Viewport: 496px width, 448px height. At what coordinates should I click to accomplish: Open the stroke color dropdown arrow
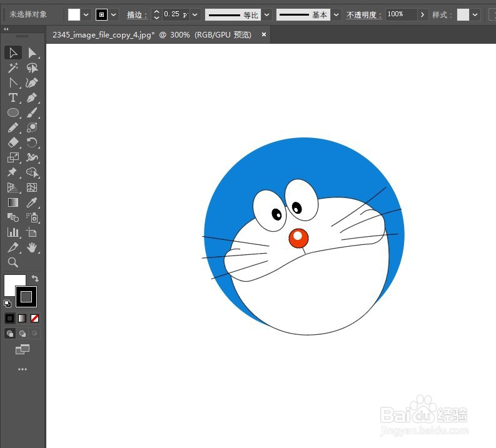[114, 14]
